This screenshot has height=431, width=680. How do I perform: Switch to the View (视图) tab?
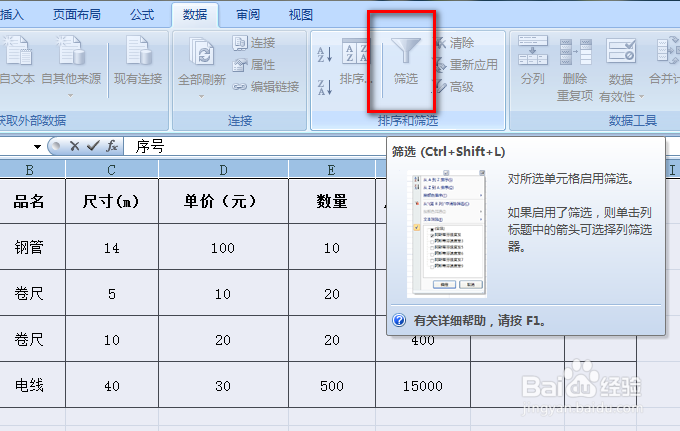point(301,15)
